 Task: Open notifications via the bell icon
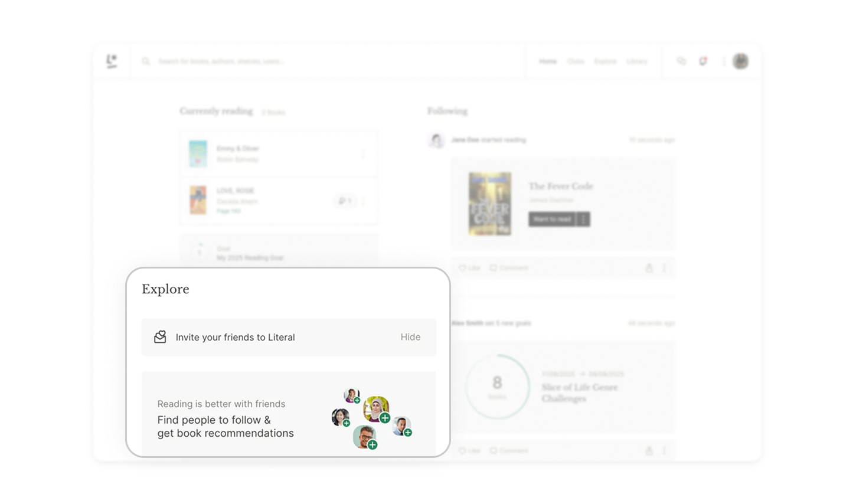coord(703,61)
